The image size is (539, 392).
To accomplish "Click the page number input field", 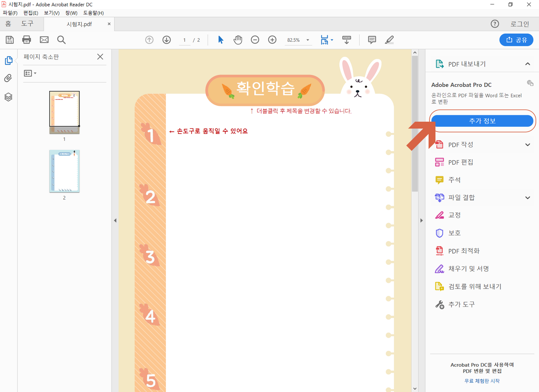I will tap(184, 40).
